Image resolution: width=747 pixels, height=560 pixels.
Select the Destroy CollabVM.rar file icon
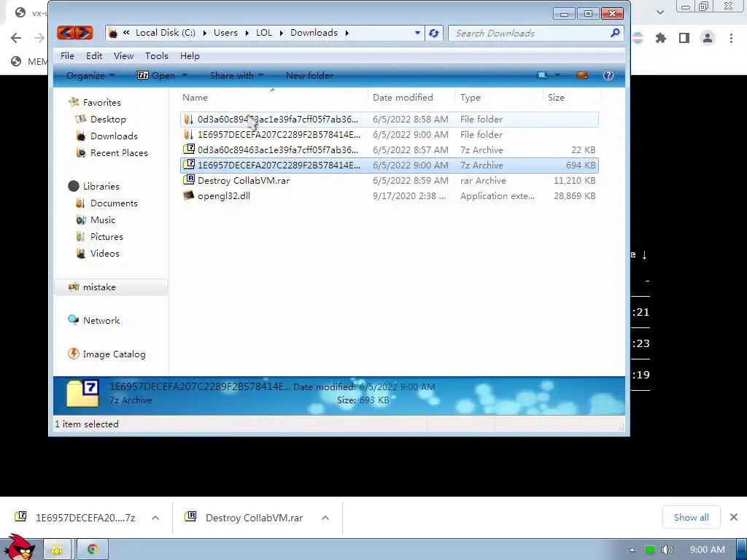(x=189, y=180)
